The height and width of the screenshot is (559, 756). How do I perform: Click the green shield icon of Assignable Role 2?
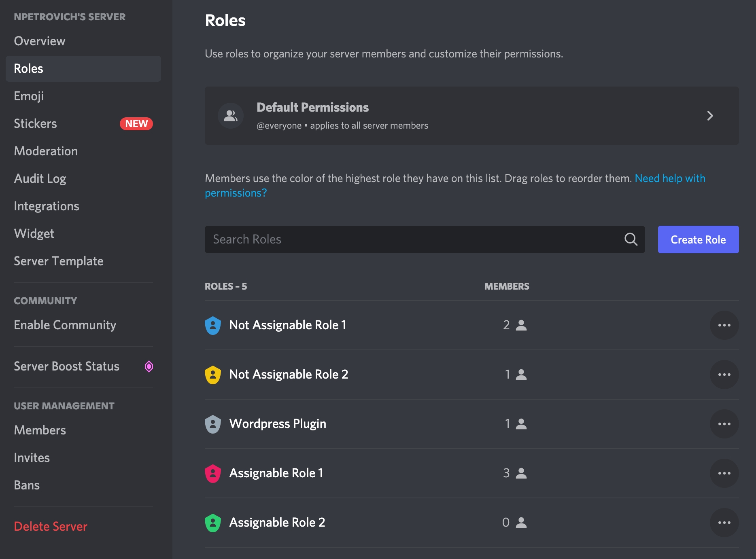[x=213, y=523]
